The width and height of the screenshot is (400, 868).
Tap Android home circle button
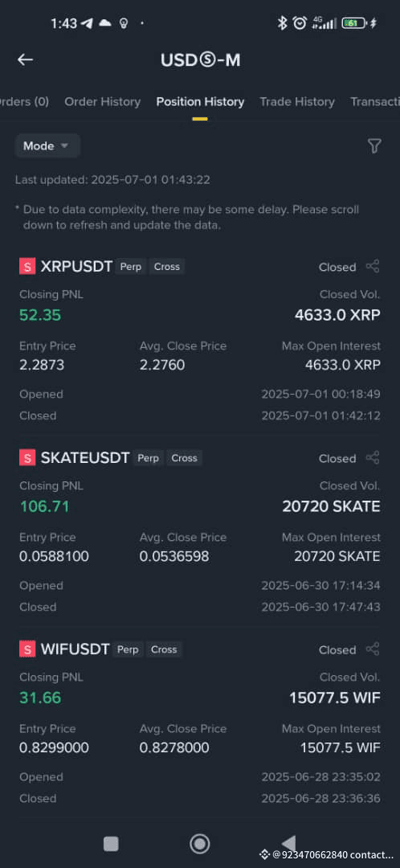[x=200, y=844]
